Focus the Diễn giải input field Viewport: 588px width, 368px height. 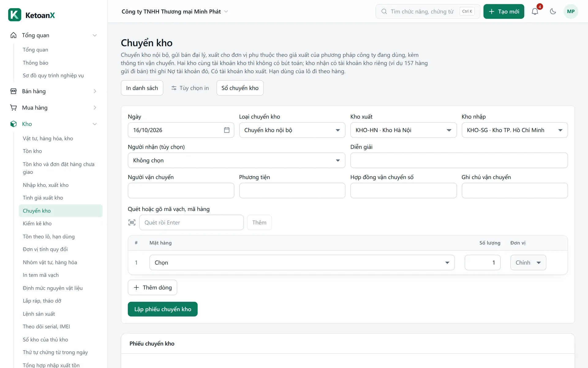459,160
